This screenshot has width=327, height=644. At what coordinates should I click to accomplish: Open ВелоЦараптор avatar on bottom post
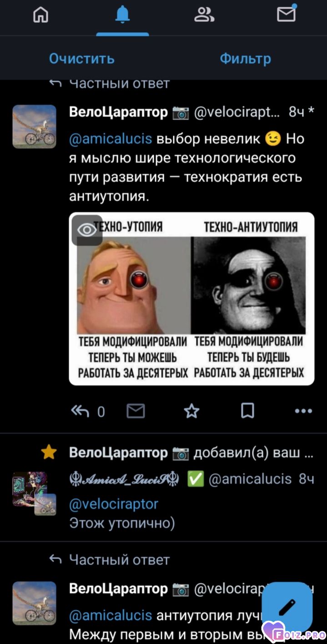click(x=34, y=603)
